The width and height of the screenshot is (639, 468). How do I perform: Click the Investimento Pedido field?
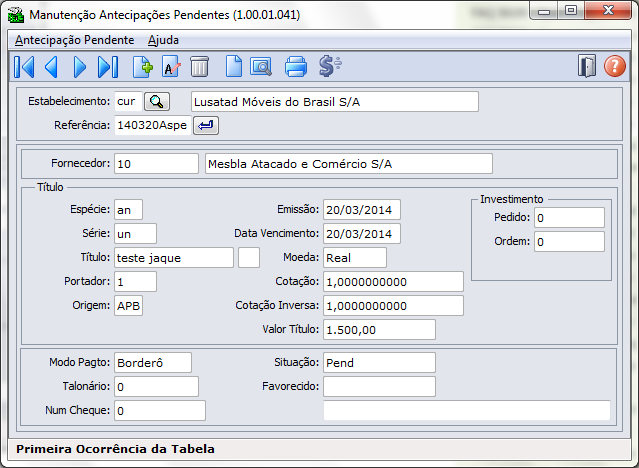[x=569, y=218]
